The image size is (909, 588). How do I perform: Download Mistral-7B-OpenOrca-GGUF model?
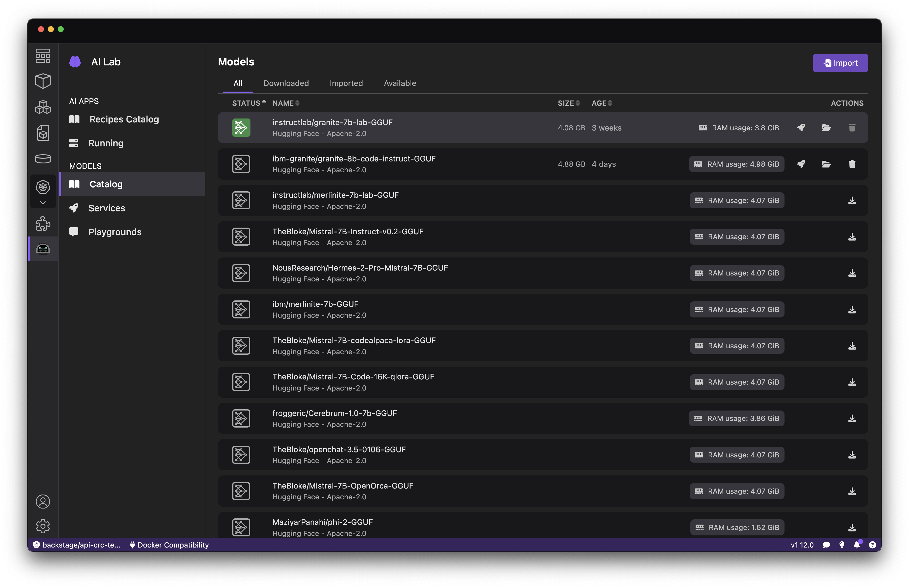pos(852,491)
